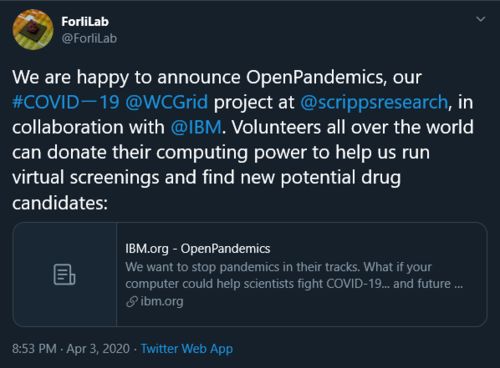This screenshot has width=500, height=368.
Task: Click the word OpenPandemics in the tweet
Action: pos(315,77)
